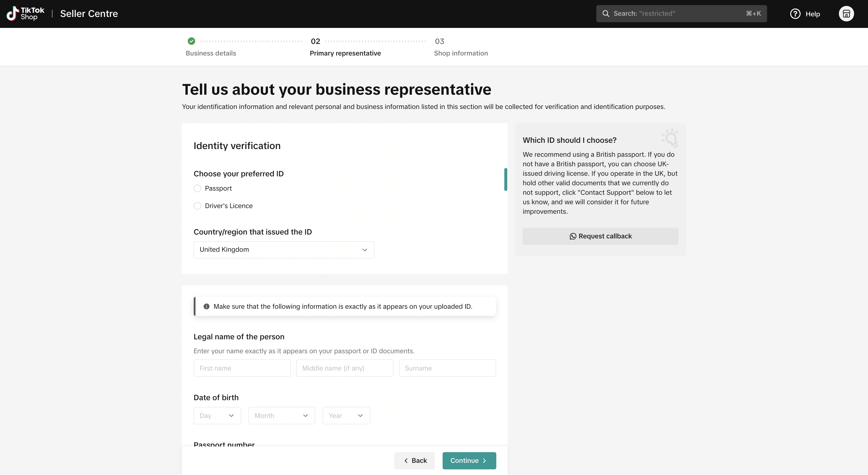Click the WhatsApp icon on Request callback
The height and width of the screenshot is (475, 868).
pyautogui.click(x=573, y=236)
